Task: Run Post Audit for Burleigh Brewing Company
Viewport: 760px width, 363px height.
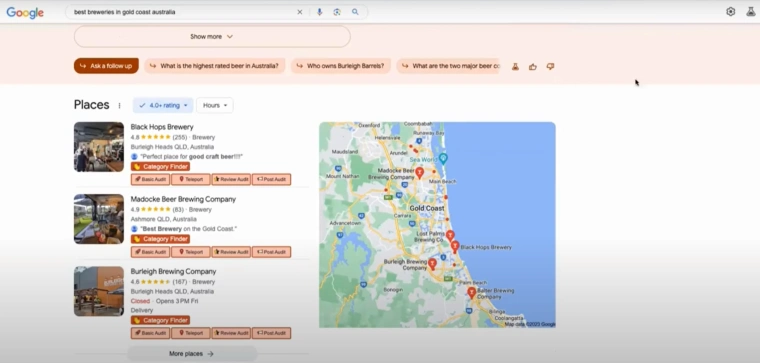Action: pyautogui.click(x=271, y=333)
